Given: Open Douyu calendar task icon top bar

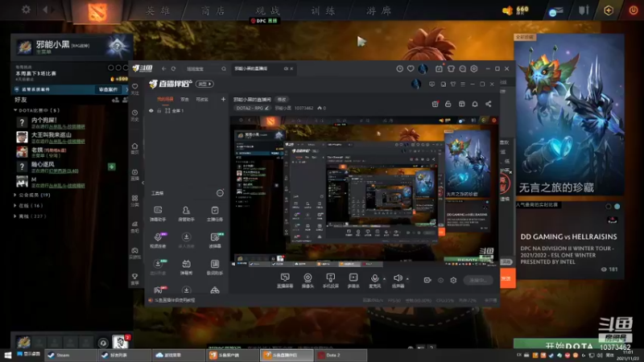Looking at the screenshot, I should pyautogui.click(x=439, y=69).
